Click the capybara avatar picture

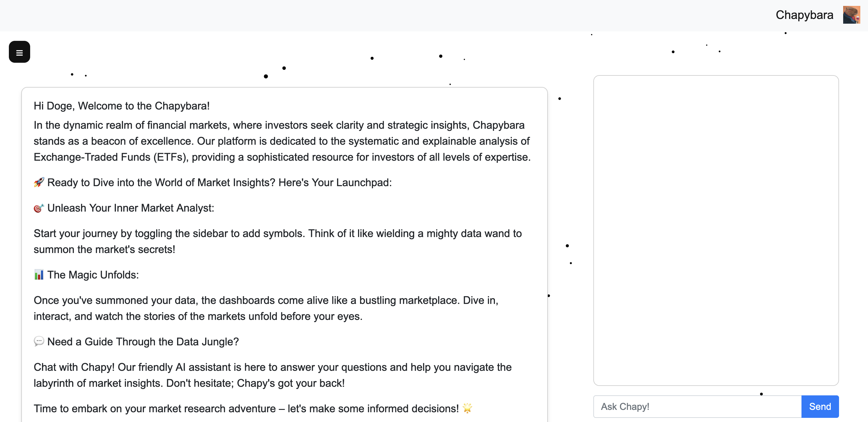(851, 15)
